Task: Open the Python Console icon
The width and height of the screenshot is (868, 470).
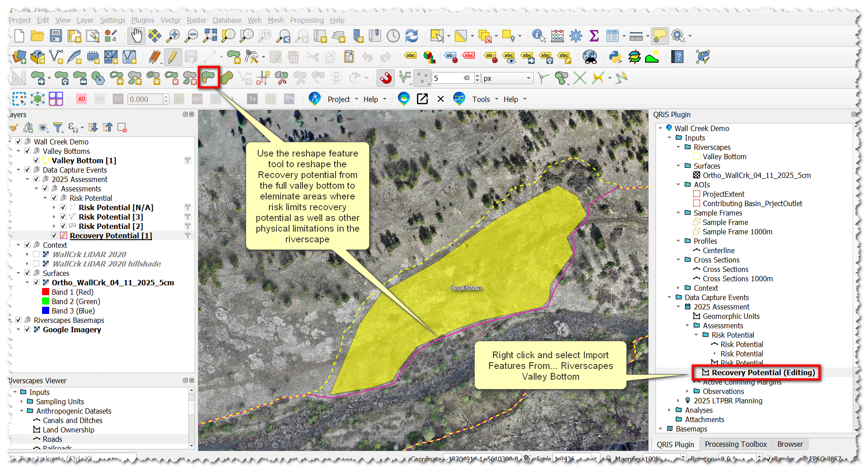Action: pyautogui.click(x=616, y=57)
